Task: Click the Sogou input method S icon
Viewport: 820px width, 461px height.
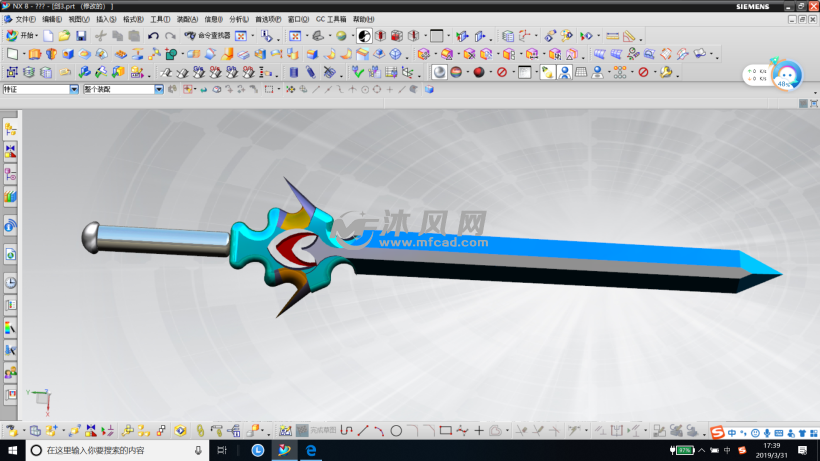Action: (x=716, y=432)
